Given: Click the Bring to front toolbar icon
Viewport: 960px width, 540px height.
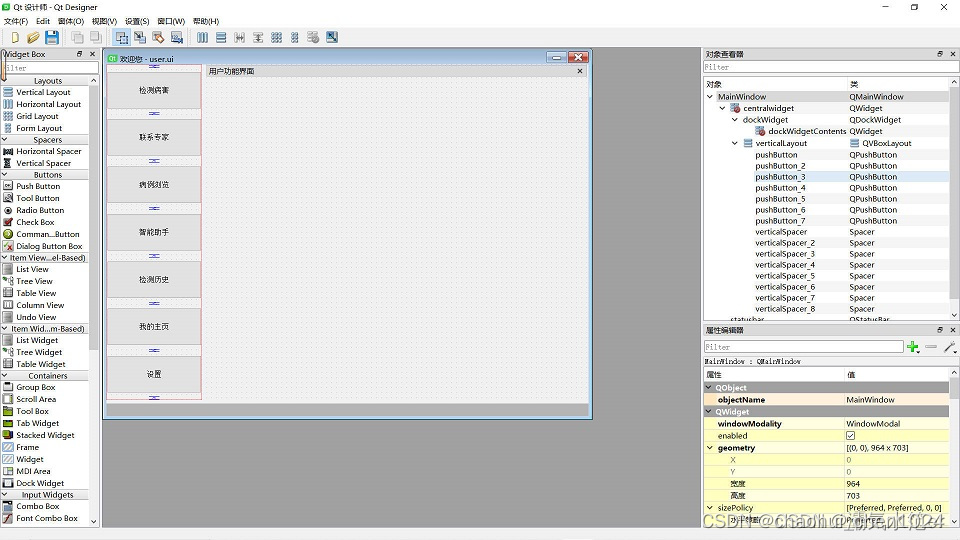Looking at the screenshot, I should 96,37.
